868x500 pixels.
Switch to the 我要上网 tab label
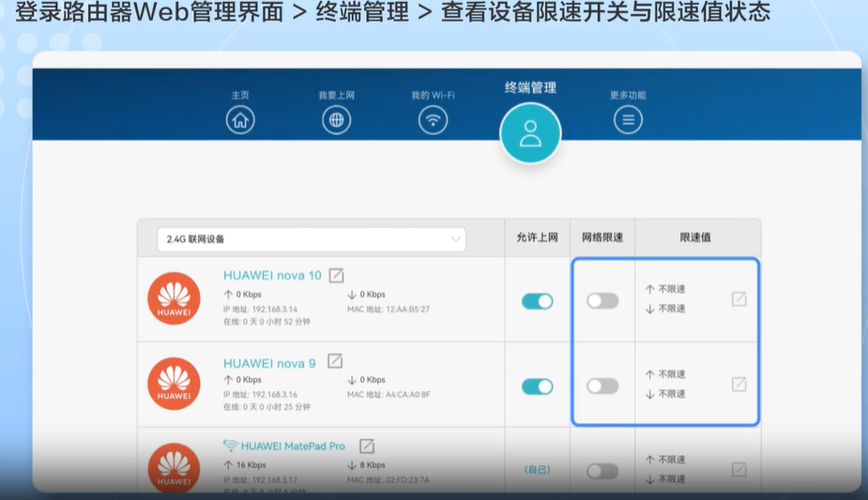pyautogui.click(x=337, y=95)
